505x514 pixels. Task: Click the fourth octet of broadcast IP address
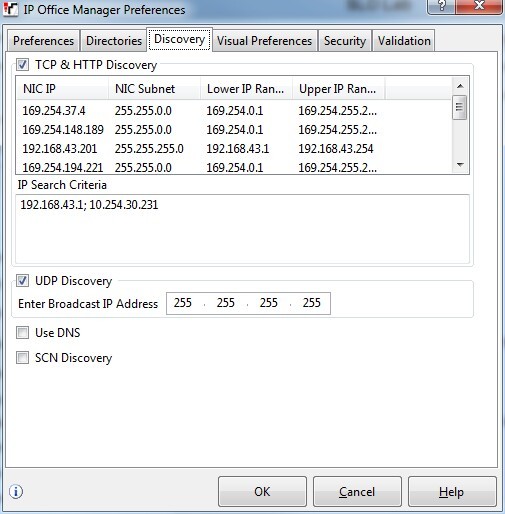pos(312,303)
